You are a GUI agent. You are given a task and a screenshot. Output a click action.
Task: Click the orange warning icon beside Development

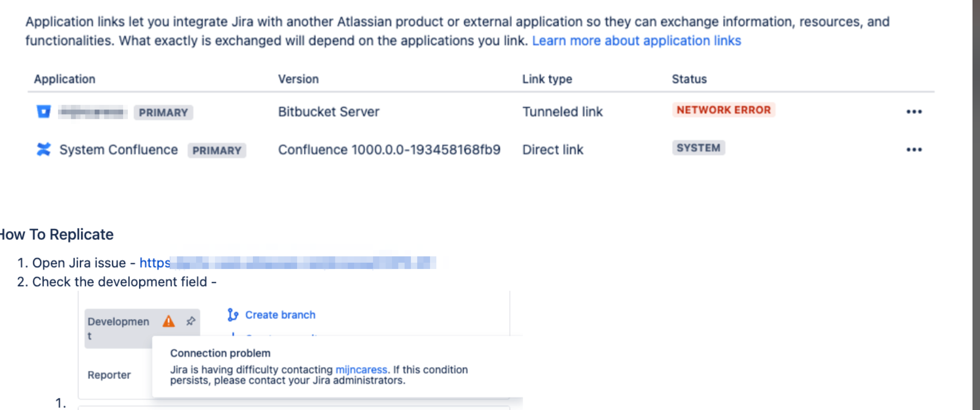tap(168, 321)
